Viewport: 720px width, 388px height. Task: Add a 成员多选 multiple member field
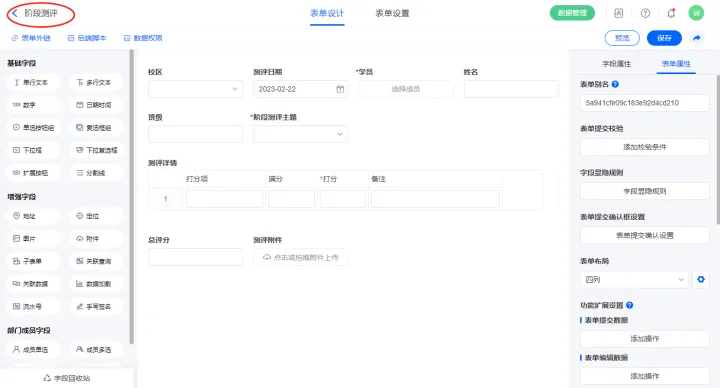(96, 350)
